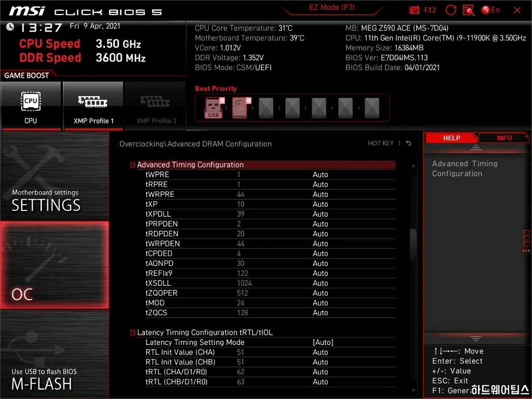This screenshot has height=399, width=532.
Task: Open the HOT KEY list
Action: click(381, 143)
